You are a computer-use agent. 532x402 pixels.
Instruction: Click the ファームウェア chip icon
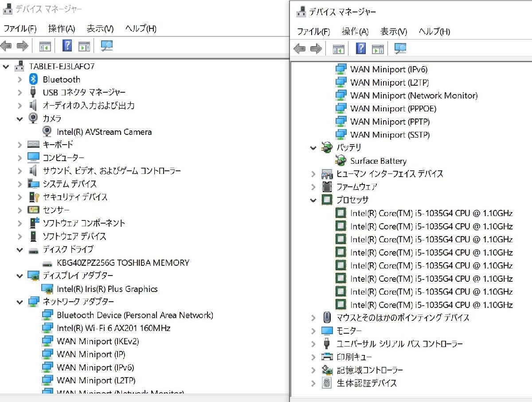(327, 187)
